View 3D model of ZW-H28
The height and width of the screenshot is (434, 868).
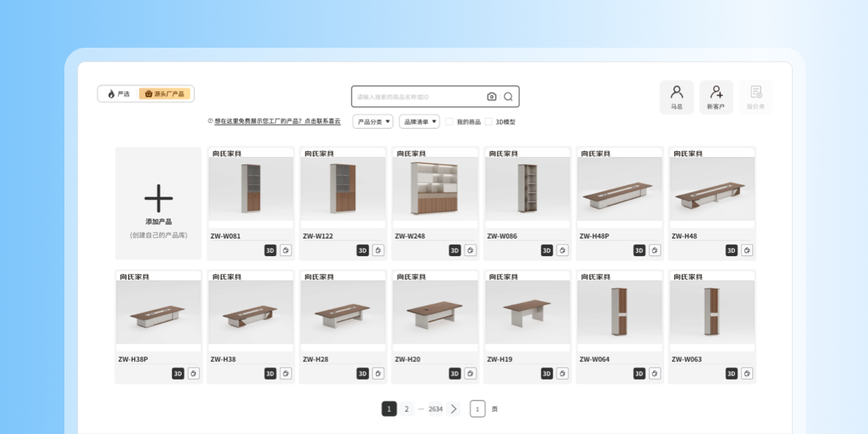coord(362,373)
